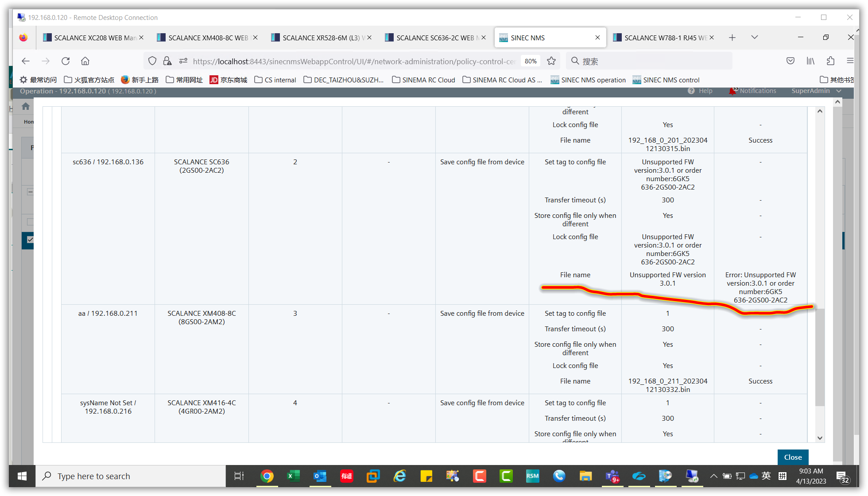
Task: Open Firefox extensions puzzle icon
Action: point(830,61)
